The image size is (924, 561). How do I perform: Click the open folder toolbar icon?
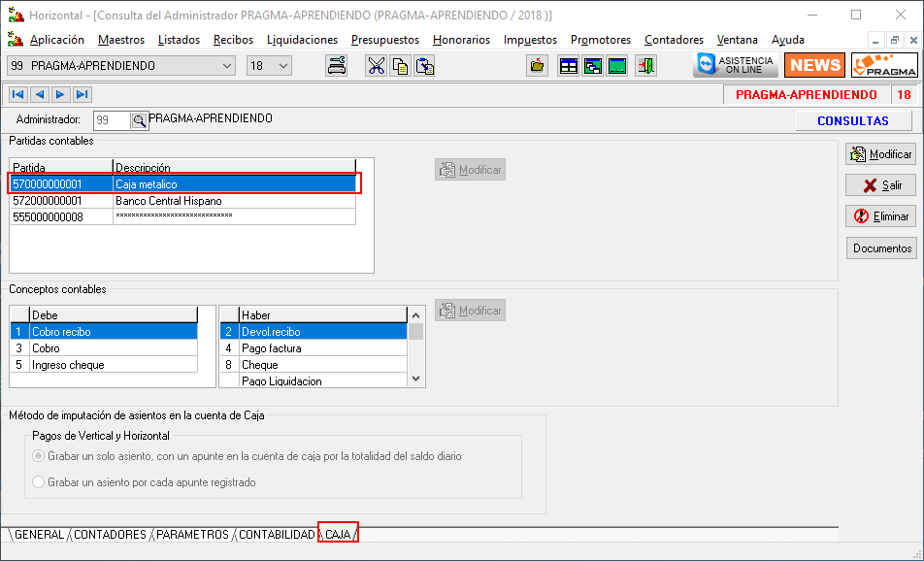[x=537, y=65]
